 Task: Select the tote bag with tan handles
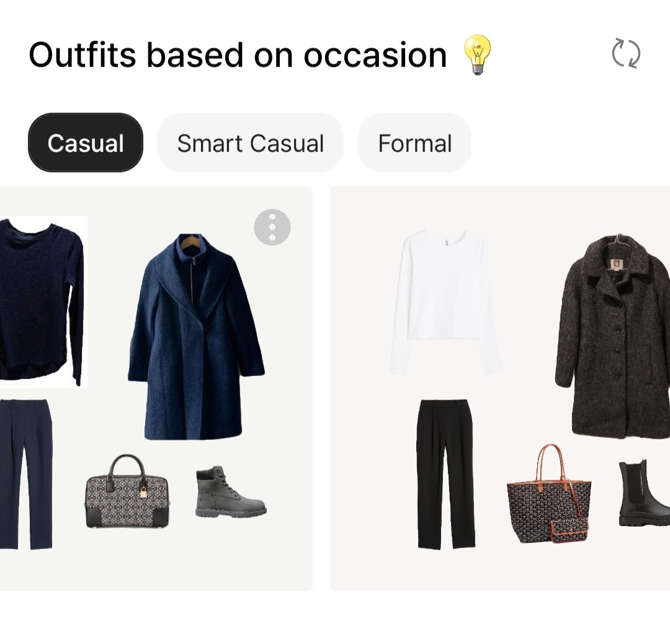549,494
